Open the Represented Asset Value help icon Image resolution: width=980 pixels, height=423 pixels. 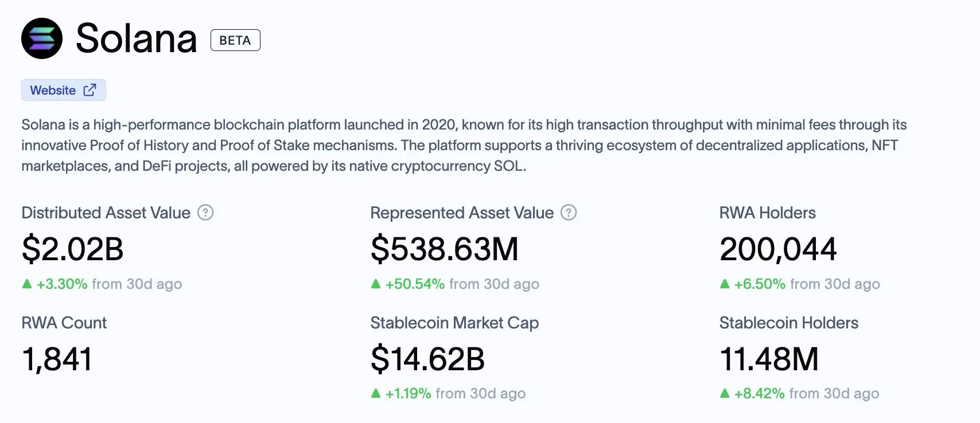569,213
